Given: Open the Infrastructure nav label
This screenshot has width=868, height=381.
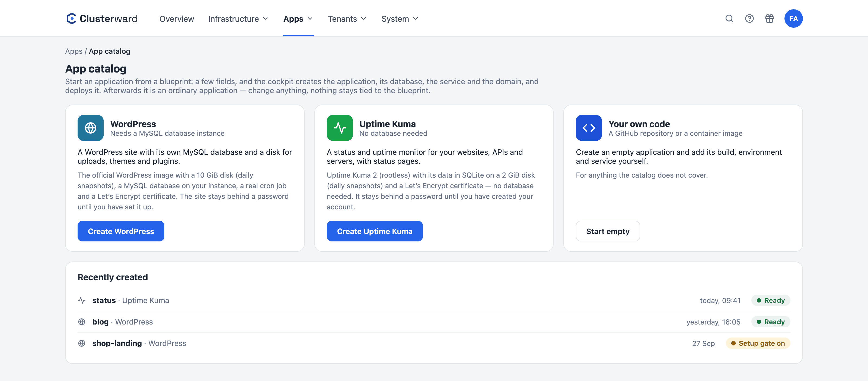Looking at the screenshot, I should (233, 18).
